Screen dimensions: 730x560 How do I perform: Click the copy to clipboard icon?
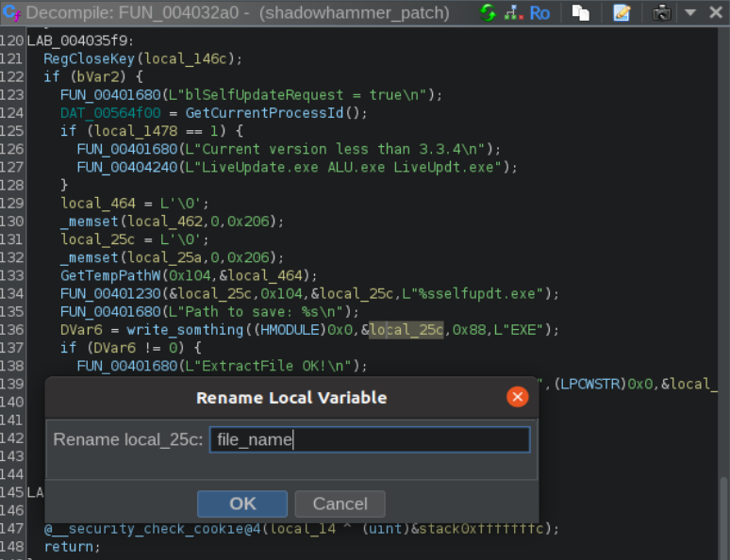(x=581, y=12)
